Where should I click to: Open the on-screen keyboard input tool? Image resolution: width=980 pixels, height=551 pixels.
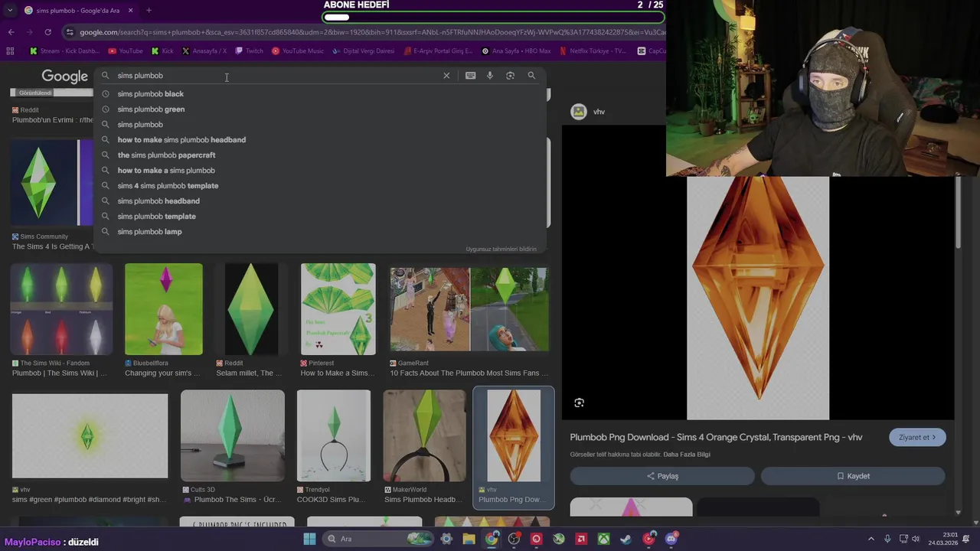[x=470, y=76]
